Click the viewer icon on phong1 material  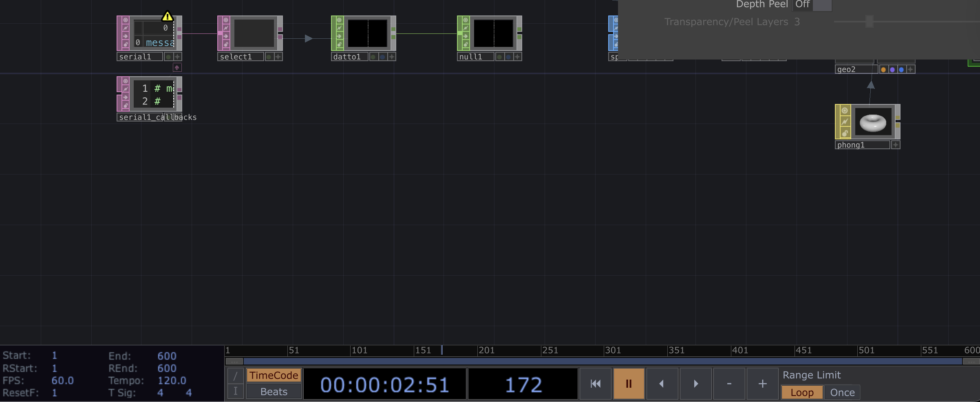click(x=844, y=111)
